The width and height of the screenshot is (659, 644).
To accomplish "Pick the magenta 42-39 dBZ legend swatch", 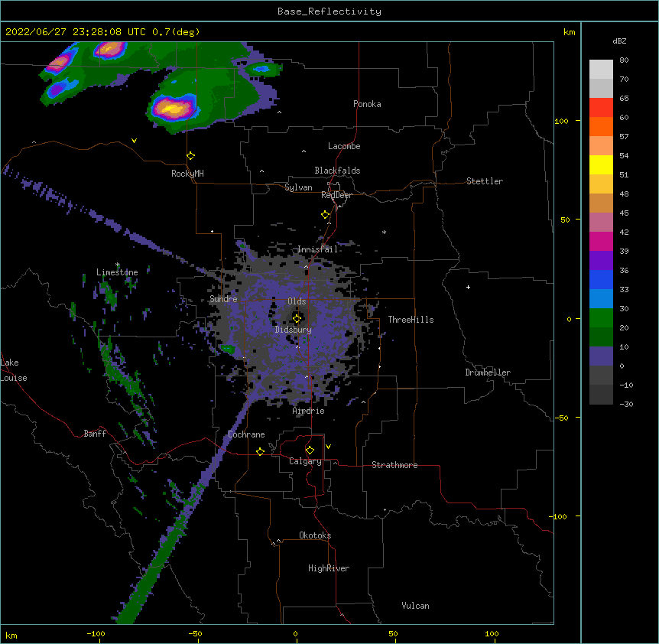I will pyautogui.click(x=601, y=241).
